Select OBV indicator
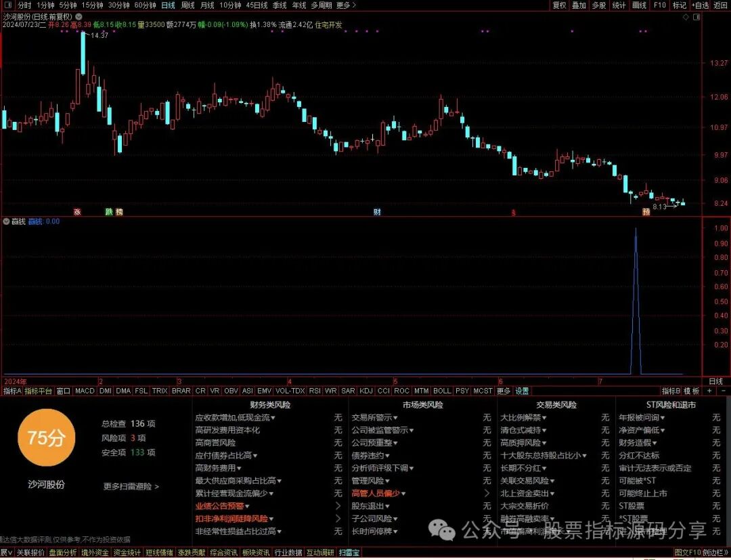This screenshot has height=560, width=731. pyautogui.click(x=231, y=391)
